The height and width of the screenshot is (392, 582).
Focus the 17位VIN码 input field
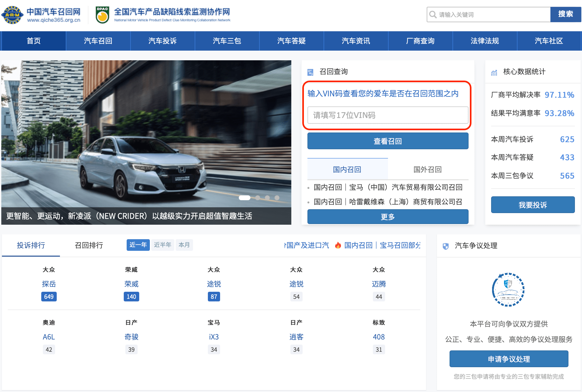point(388,115)
